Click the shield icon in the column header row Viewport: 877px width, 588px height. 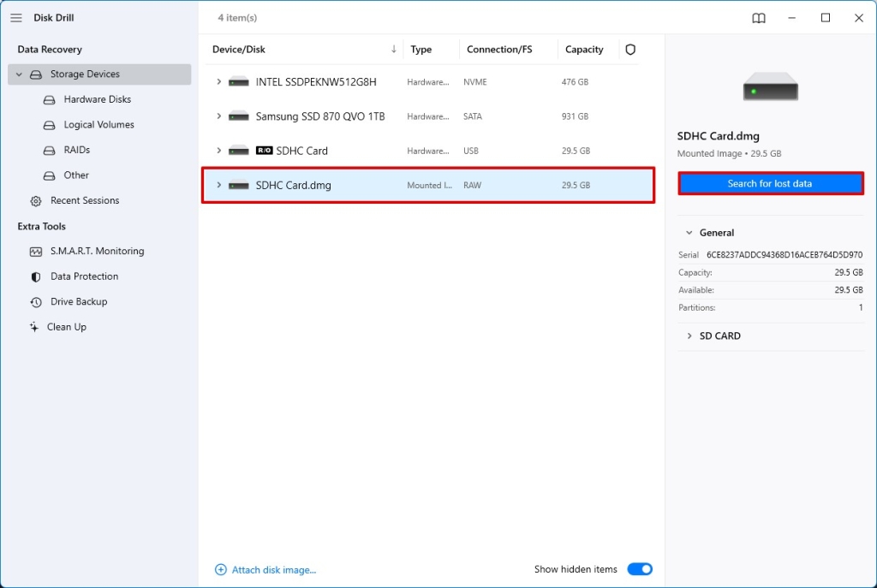tap(630, 49)
